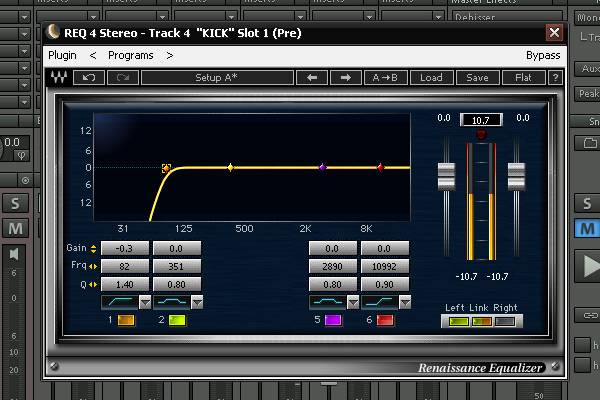The image size is (600, 400).
Task: Click the red band 6 marker on the graph
Action: point(380,167)
